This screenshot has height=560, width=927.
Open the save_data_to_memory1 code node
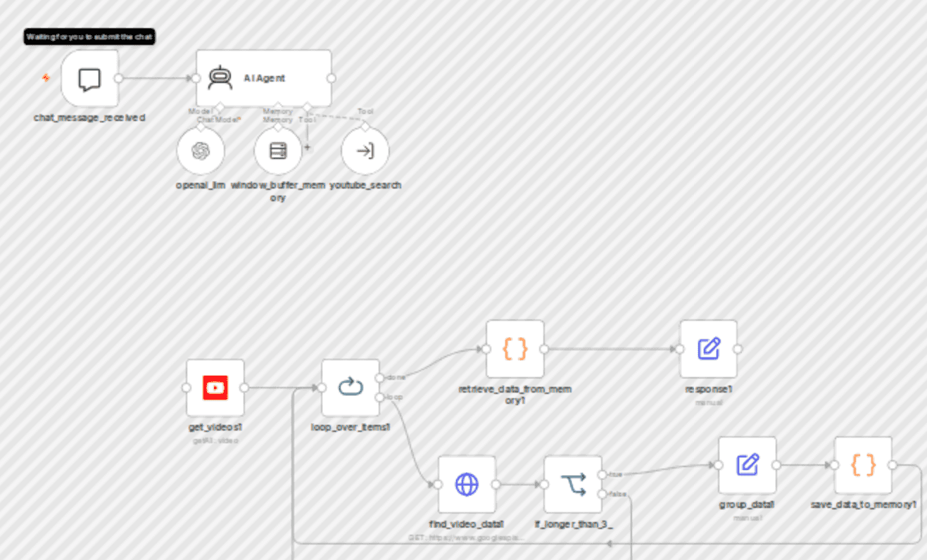[863, 465]
